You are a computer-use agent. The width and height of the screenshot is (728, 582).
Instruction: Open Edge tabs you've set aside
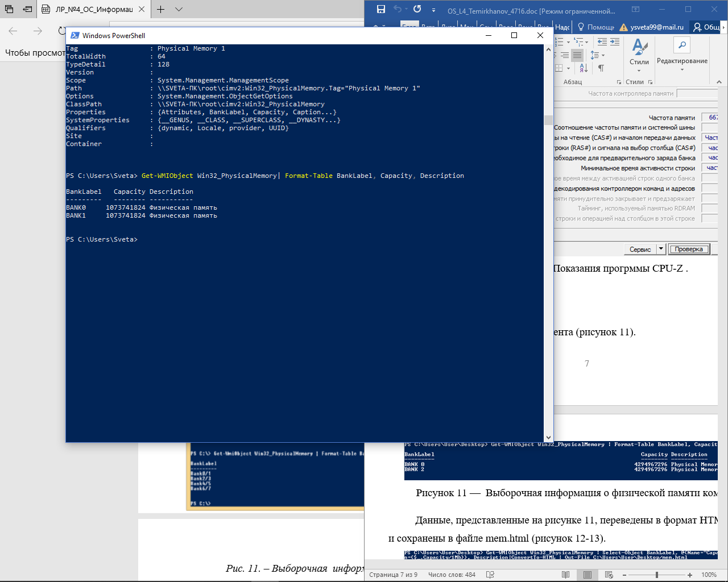tap(9, 9)
